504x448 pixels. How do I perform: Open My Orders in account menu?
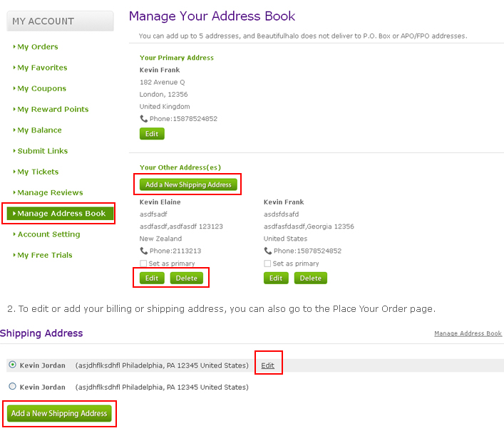pyautogui.click(x=37, y=47)
